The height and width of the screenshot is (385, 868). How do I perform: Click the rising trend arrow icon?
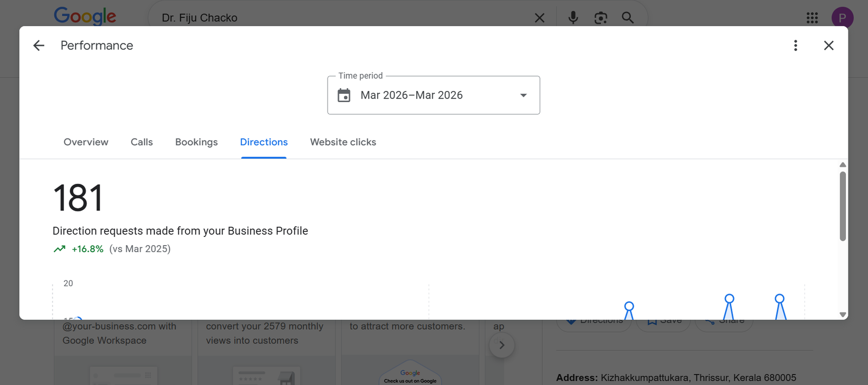(59, 249)
